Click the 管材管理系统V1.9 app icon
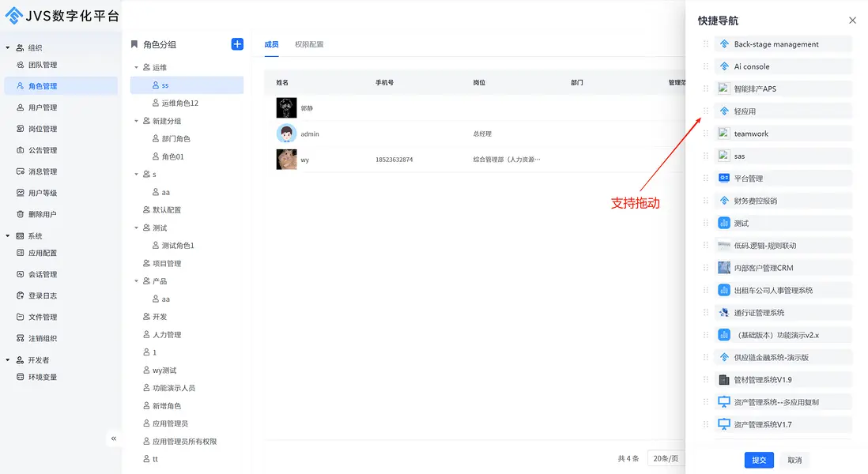The image size is (868, 474). coord(724,379)
